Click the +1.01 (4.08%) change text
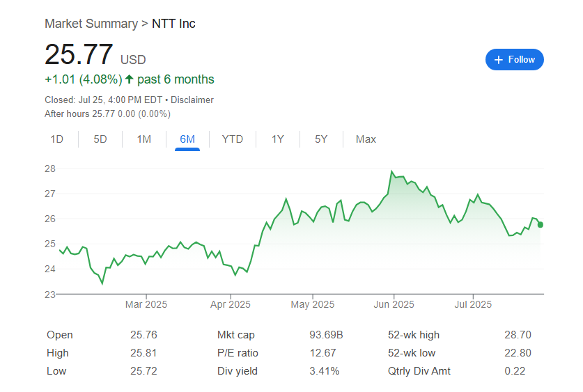 tap(84, 79)
